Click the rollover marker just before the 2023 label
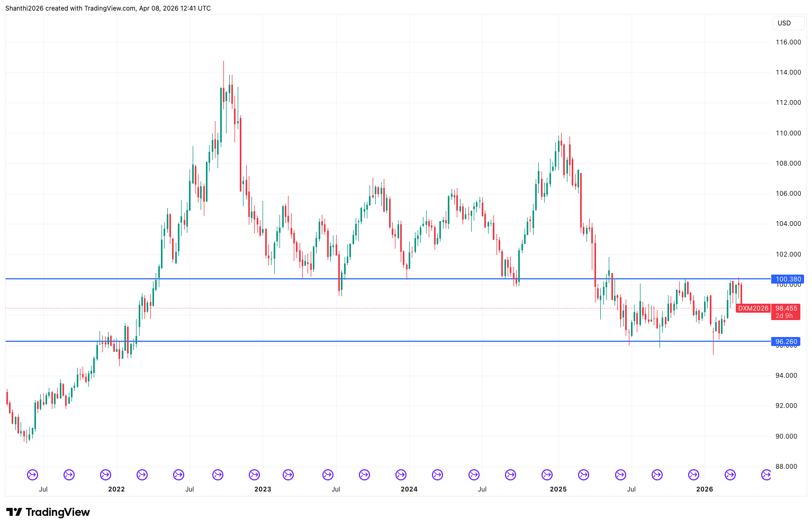 point(255,475)
